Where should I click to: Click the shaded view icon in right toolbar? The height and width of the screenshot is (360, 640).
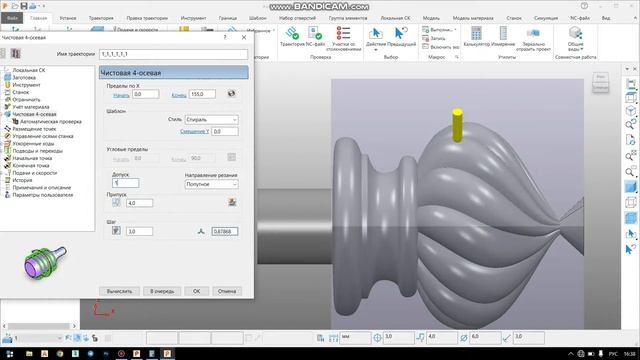click(631, 187)
